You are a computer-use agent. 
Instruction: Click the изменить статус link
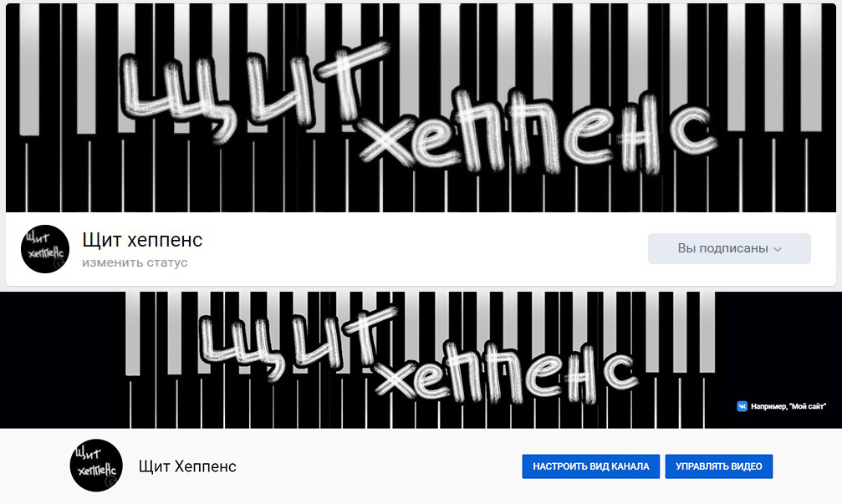[x=135, y=262]
